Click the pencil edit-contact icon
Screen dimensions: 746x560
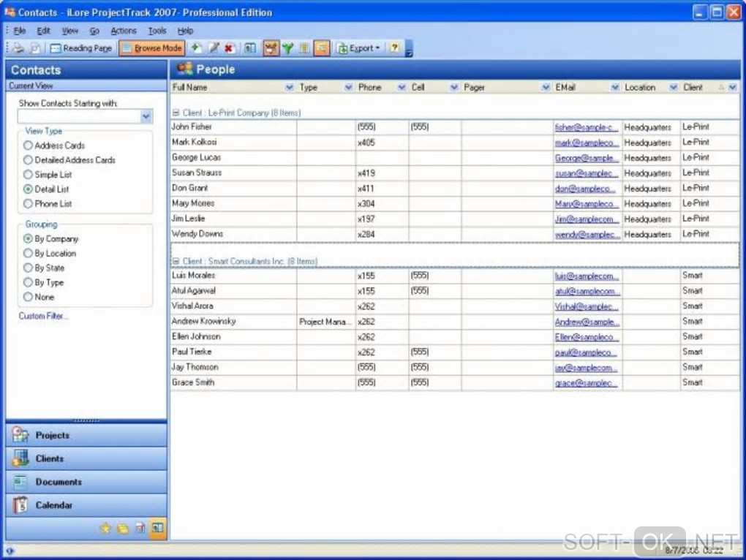pos(214,48)
